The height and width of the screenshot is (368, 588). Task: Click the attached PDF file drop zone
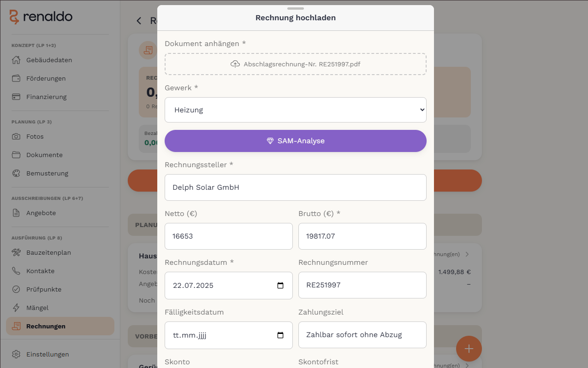tap(296, 64)
